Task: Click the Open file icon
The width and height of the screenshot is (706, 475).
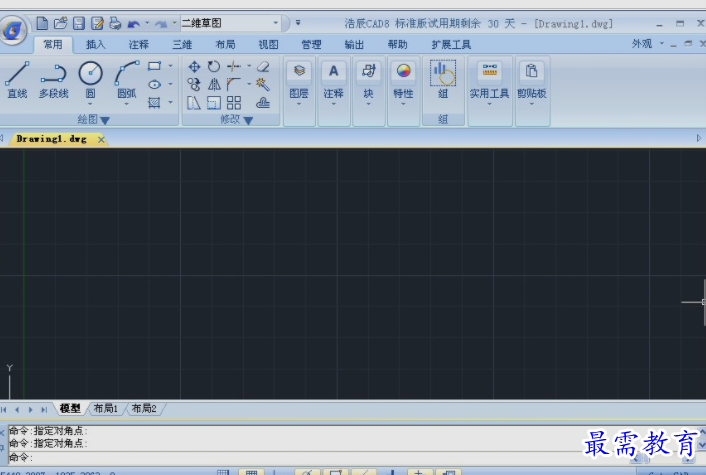Action: (x=60, y=23)
